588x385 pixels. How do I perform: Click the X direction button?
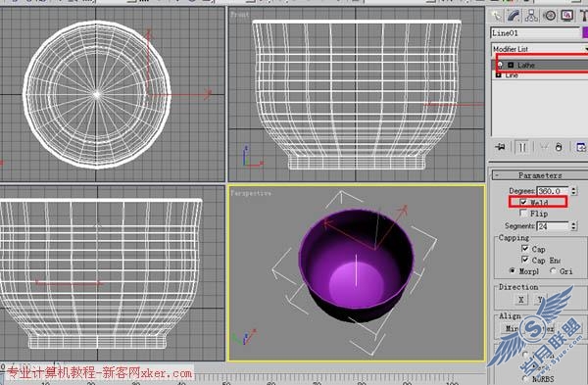521,300
